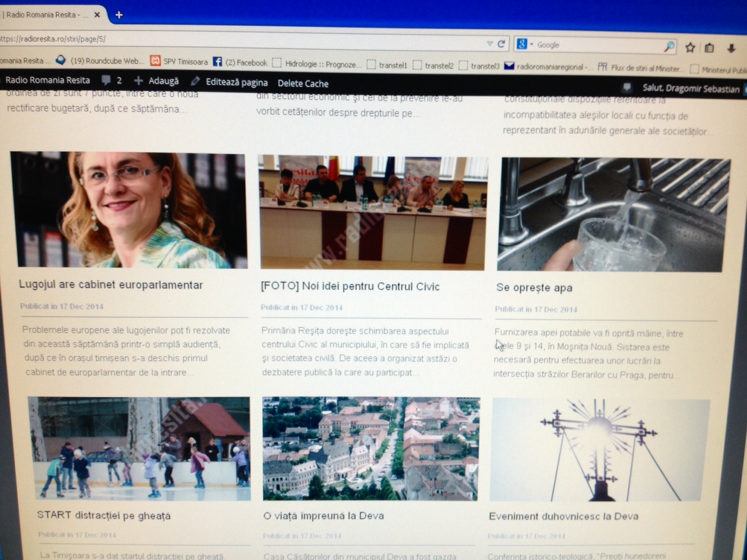Screen dimensions: 747x560
Task: Close the Radio Romania Resita tab
Action: (97, 15)
